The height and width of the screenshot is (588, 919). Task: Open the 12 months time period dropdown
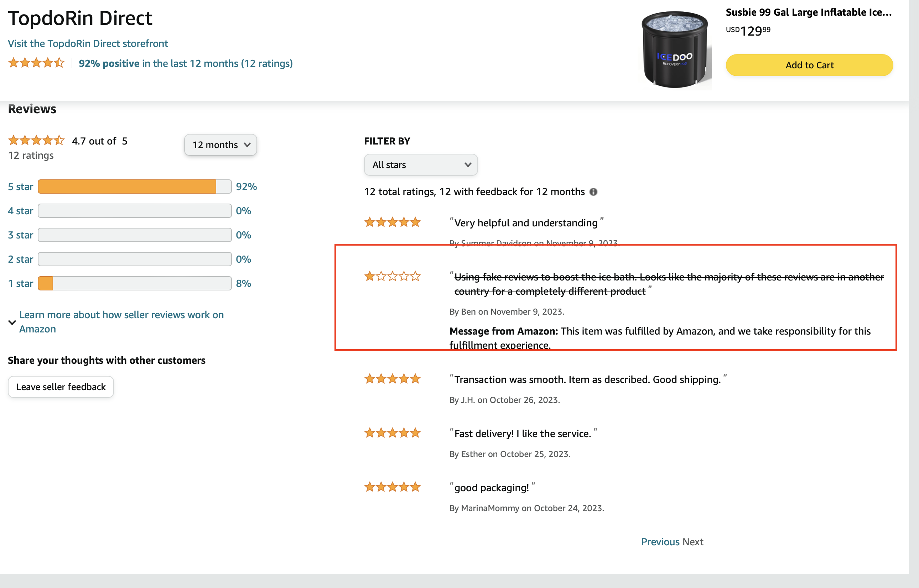click(220, 145)
